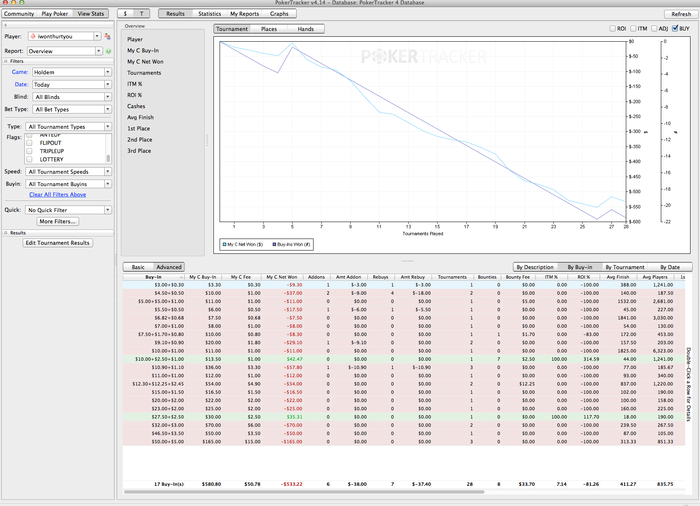This screenshot has width=700, height=506.
Task: Collapse the sidebar using the small arrow
Action: click(5, 25)
